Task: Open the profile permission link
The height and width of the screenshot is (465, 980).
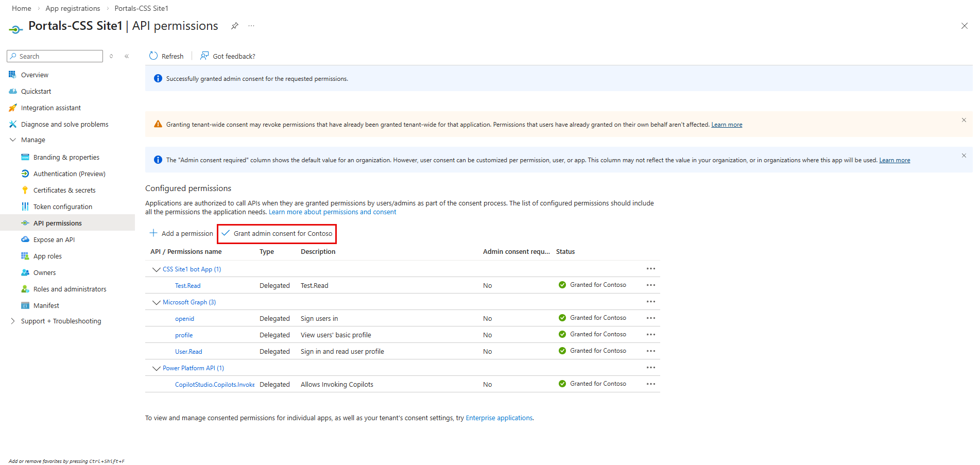Action: point(184,335)
